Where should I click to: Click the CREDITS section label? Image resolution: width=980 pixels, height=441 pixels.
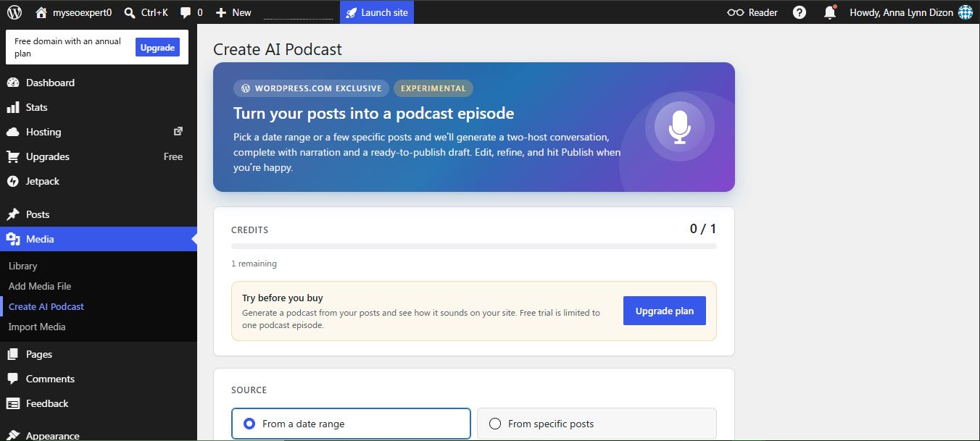pyautogui.click(x=250, y=230)
